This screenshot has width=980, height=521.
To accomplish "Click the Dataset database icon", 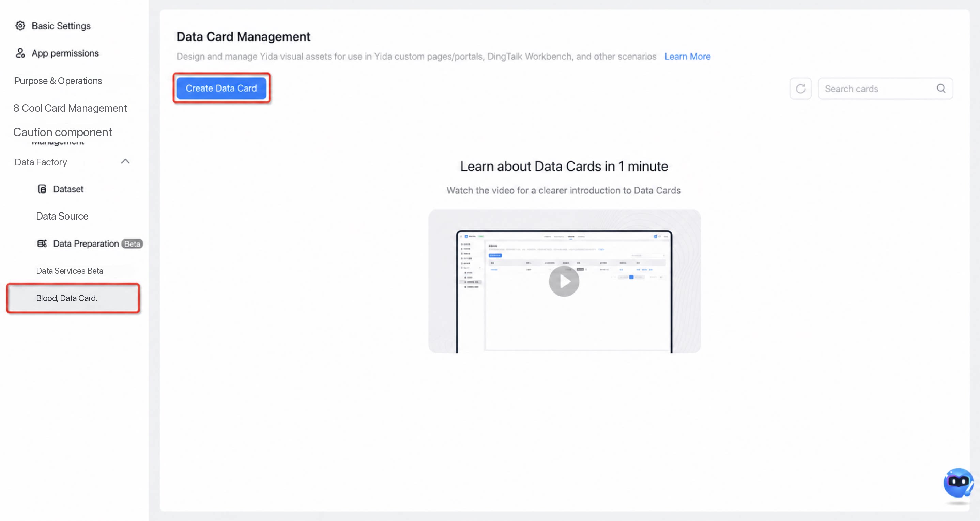I will pyautogui.click(x=42, y=189).
